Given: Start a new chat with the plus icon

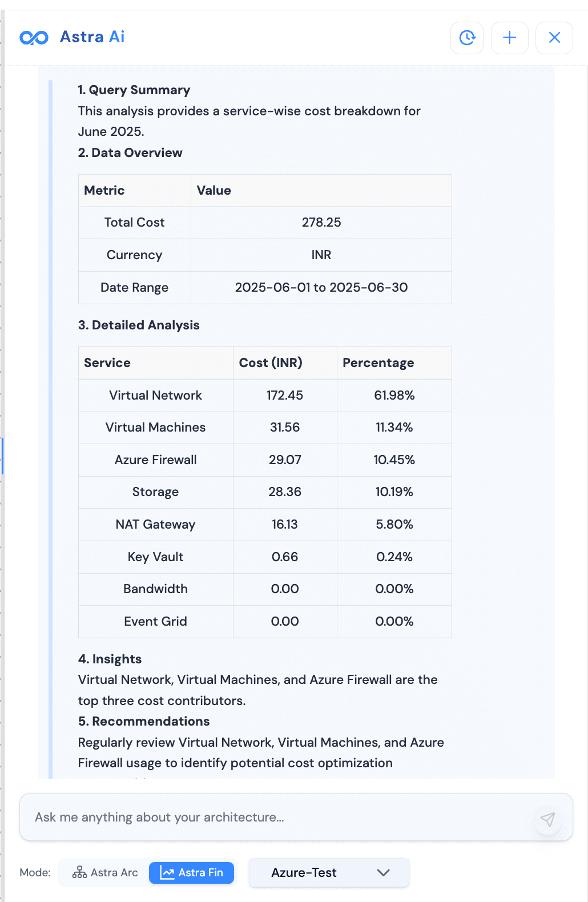Looking at the screenshot, I should click(x=509, y=38).
